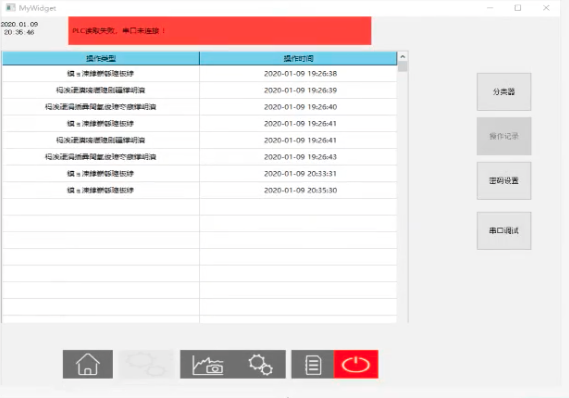Open the chart and camera view icon

coord(208,364)
